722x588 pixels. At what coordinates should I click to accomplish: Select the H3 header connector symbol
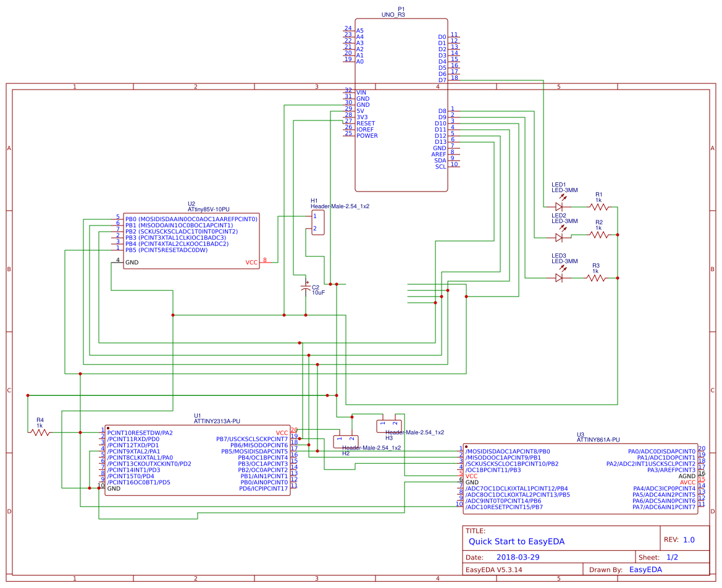click(x=388, y=426)
